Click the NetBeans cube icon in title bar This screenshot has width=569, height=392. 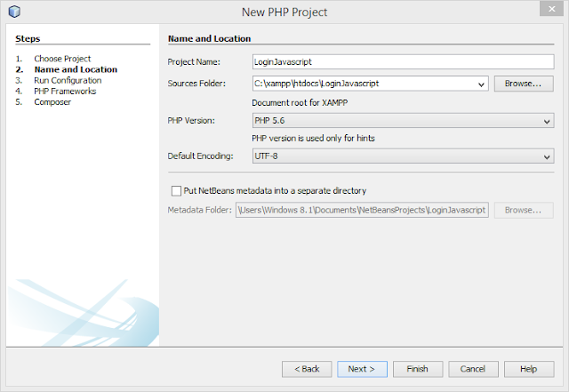click(x=14, y=12)
